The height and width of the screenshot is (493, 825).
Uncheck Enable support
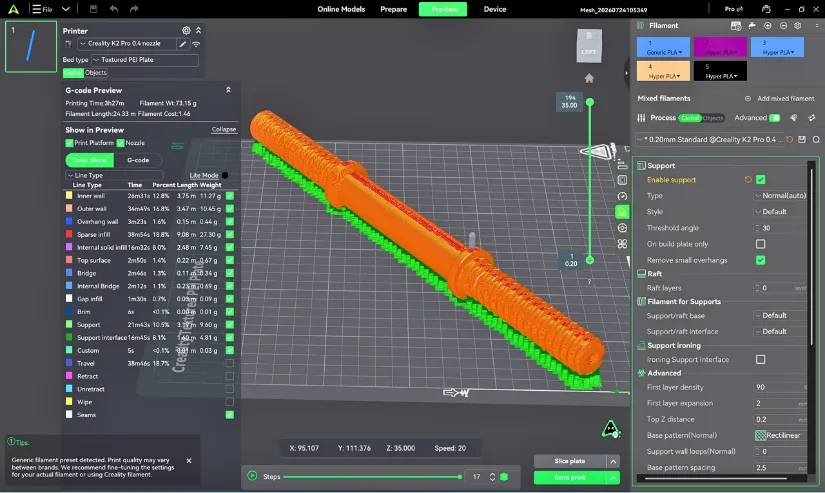coord(760,180)
